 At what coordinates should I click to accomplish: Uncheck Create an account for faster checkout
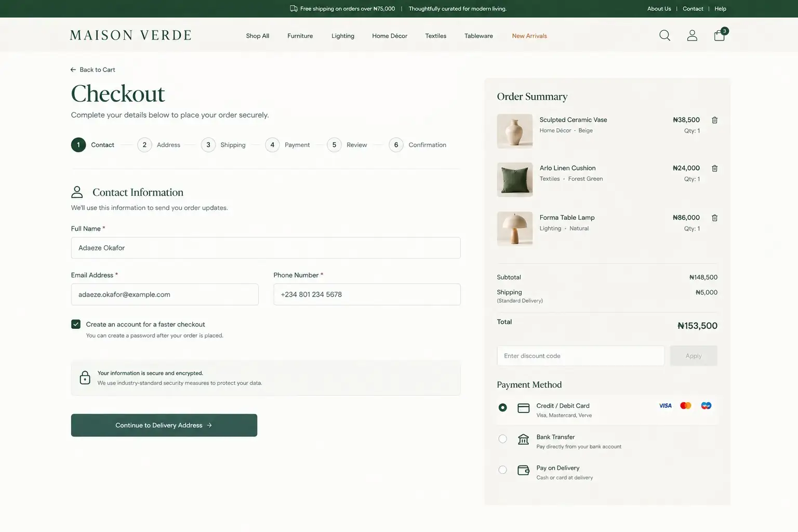click(x=76, y=324)
